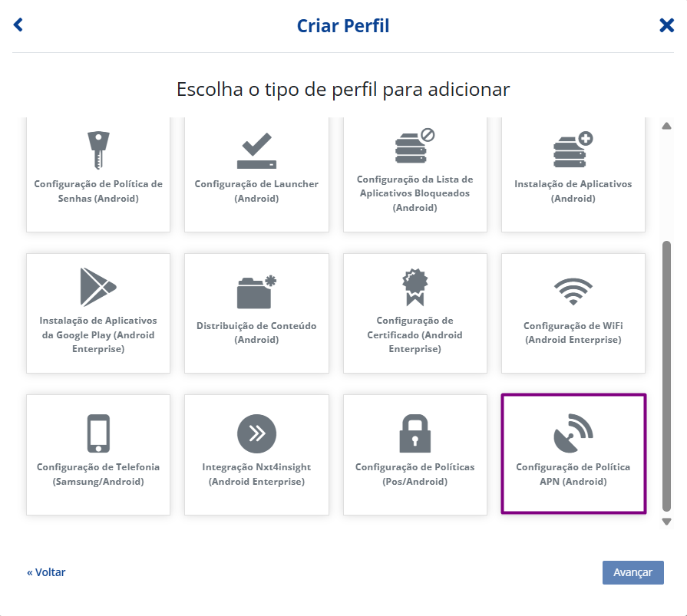Select the APN satellite dish icon
The image size is (687, 616).
coord(573,433)
